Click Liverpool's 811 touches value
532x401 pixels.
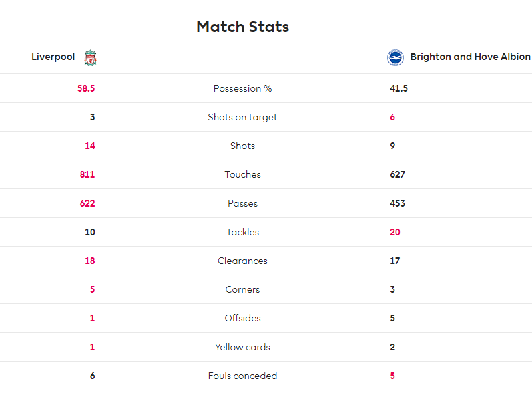(87, 174)
